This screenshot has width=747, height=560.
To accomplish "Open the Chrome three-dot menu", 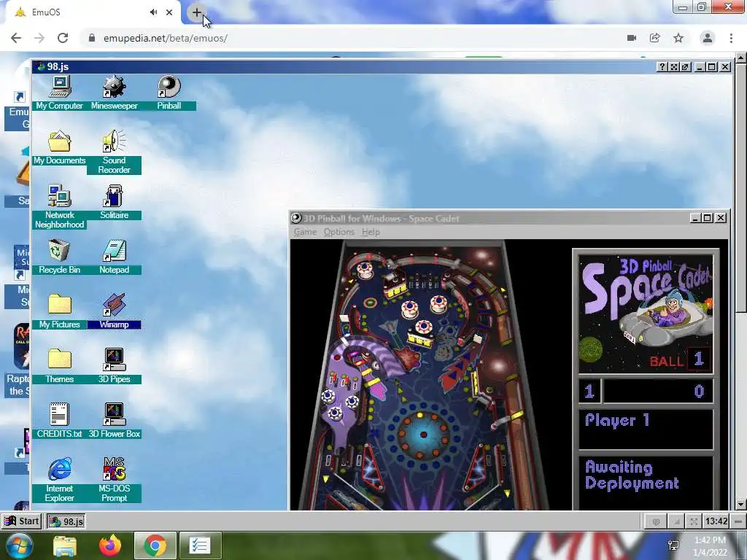I will coord(731,38).
